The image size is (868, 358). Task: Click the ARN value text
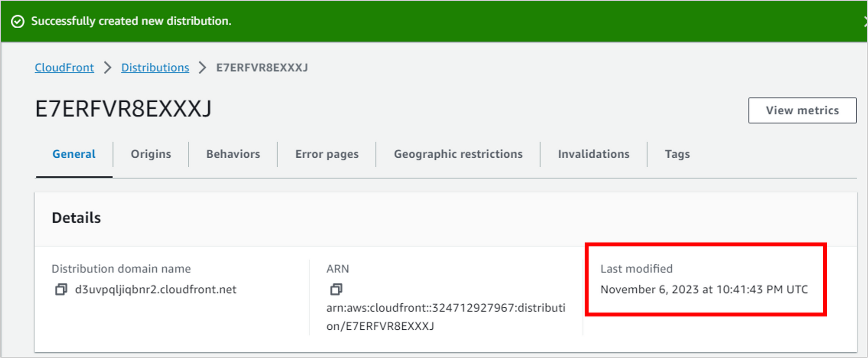point(446,317)
